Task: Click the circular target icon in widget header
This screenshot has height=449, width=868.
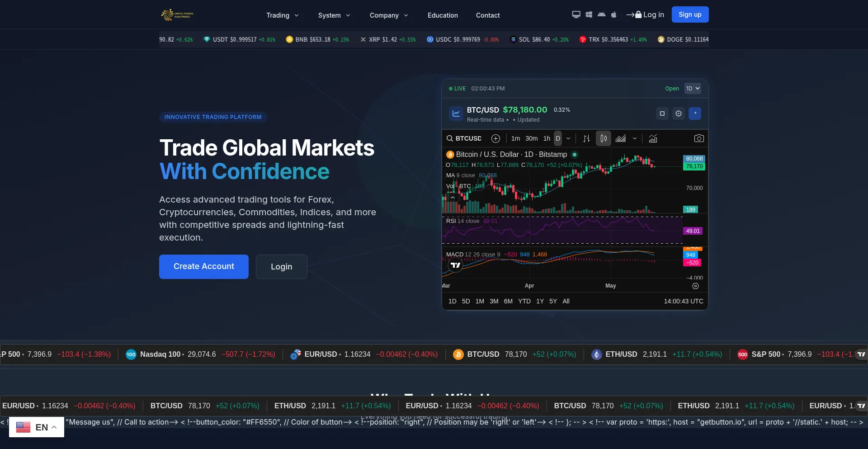Action: pyautogui.click(x=679, y=113)
